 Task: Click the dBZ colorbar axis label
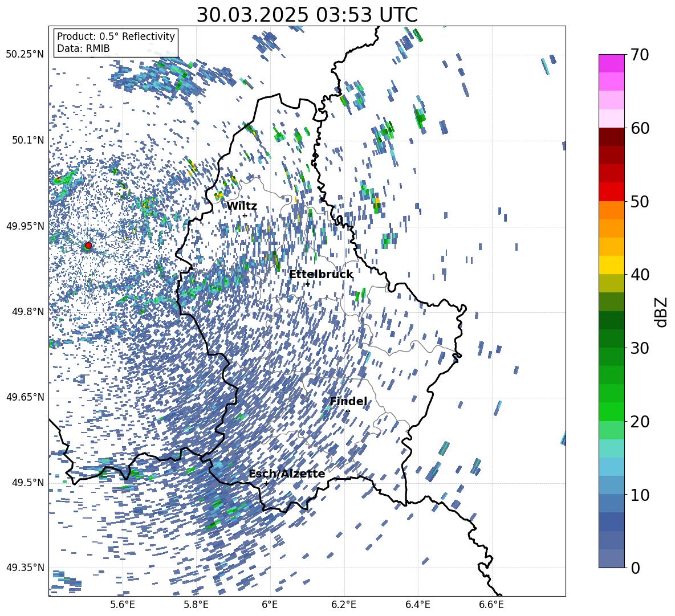coord(661,312)
